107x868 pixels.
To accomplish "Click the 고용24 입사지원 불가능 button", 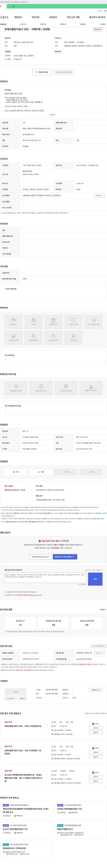I will (63, 72).
